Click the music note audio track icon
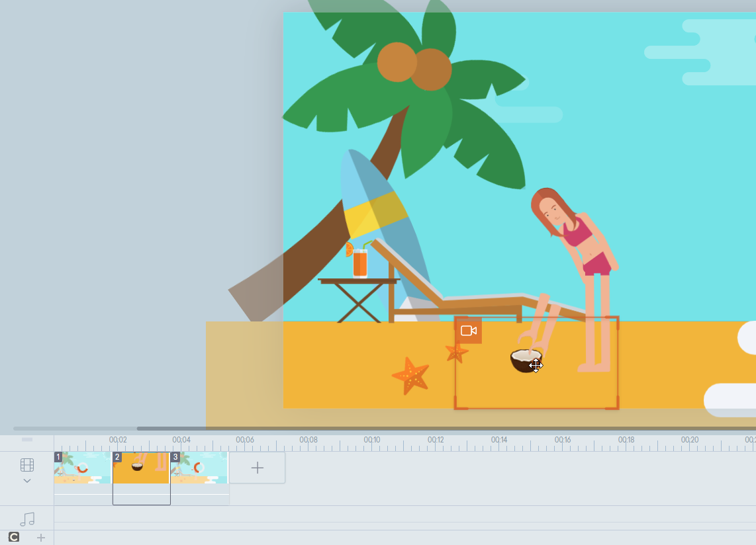Screen dimensions: 756x545 click(x=27, y=520)
